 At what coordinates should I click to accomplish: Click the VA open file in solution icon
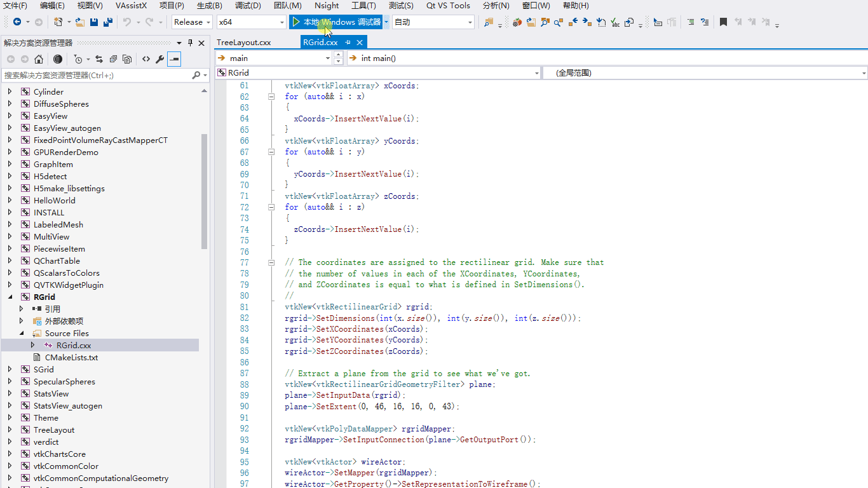531,22
